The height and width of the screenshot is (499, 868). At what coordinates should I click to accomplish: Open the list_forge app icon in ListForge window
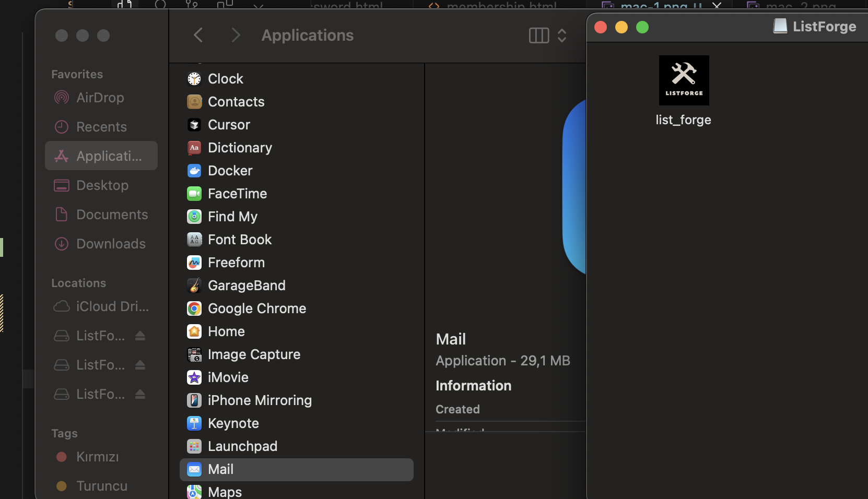coord(684,80)
